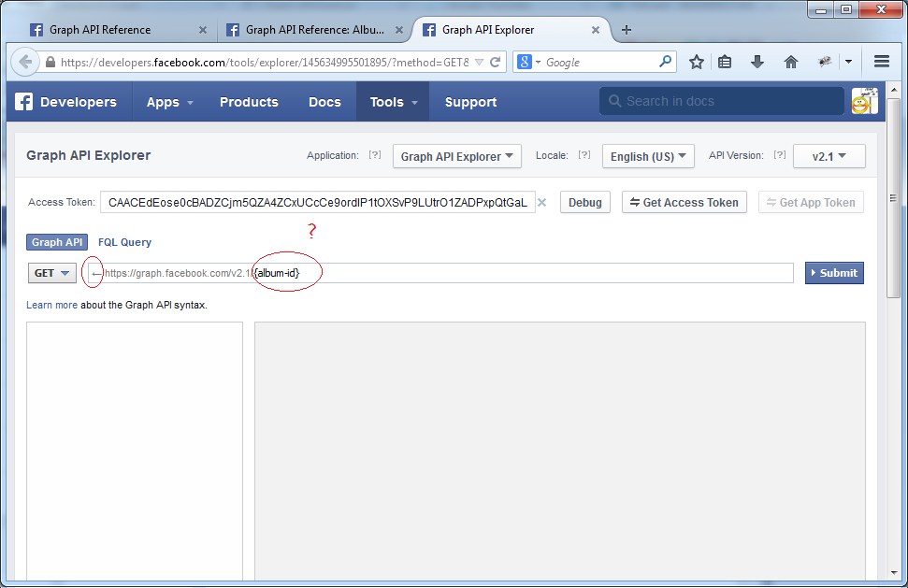The image size is (908, 588).
Task: Open the downloads arrow icon
Action: [x=757, y=62]
